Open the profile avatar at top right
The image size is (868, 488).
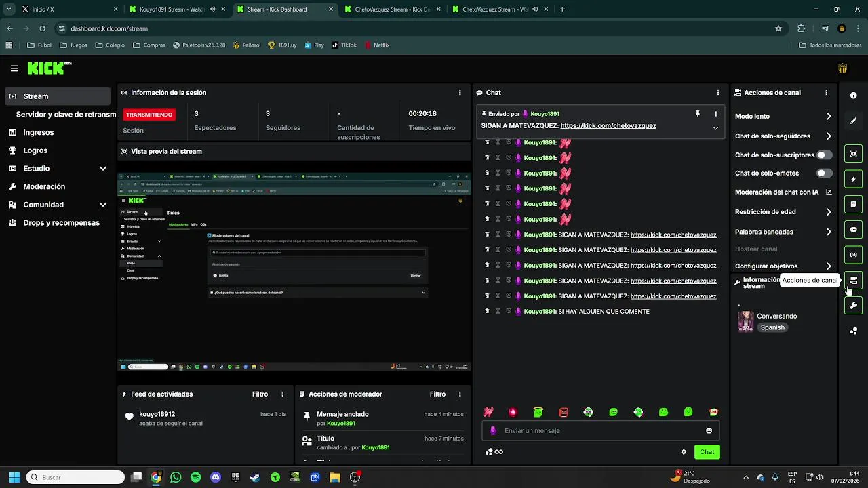842,68
